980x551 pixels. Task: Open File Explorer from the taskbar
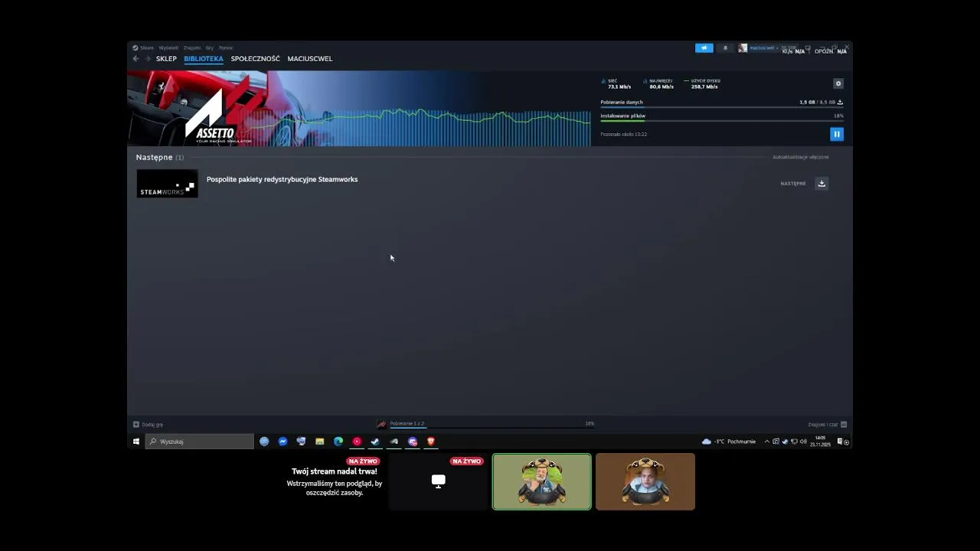pyautogui.click(x=319, y=442)
